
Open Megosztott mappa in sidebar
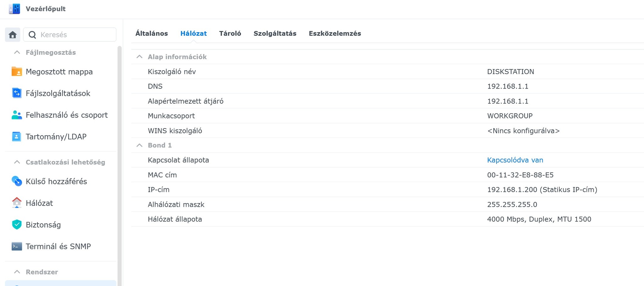pos(59,72)
